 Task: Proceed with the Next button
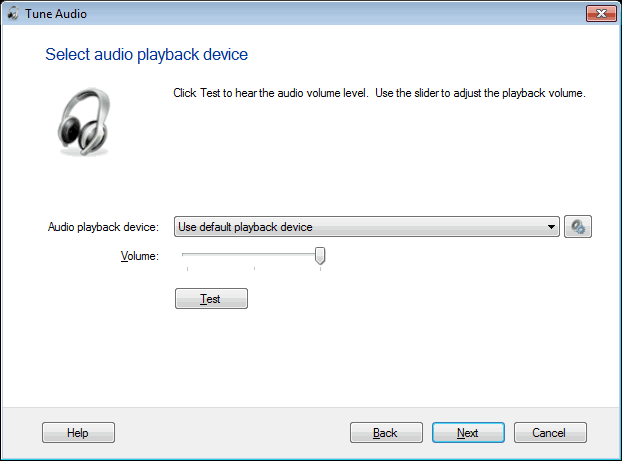tap(468, 433)
